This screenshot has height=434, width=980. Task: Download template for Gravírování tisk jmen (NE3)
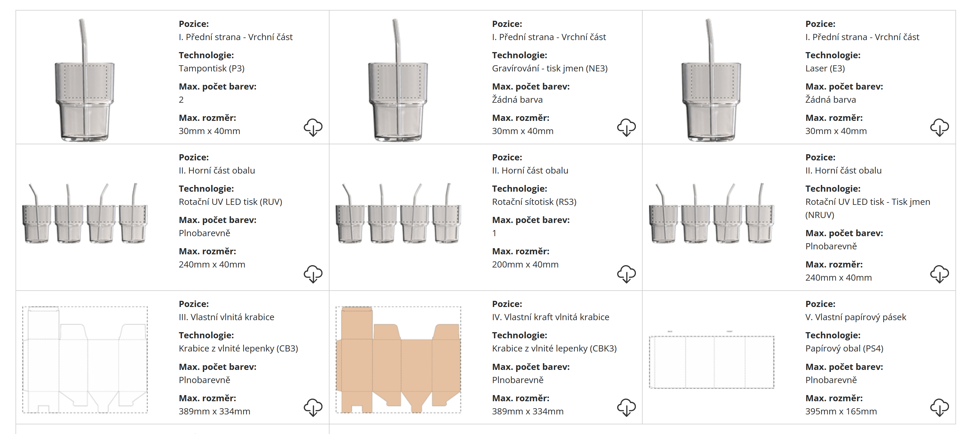click(626, 127)
